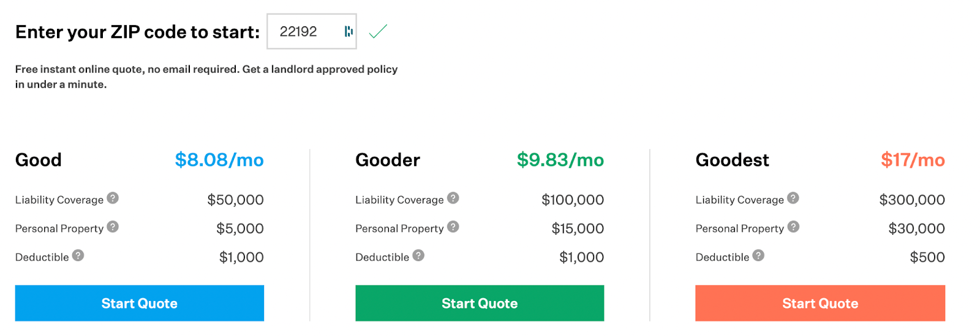The height and width of the screenshot is (336, 980).
Task: Open Gooder plan Personal Property help tooltip
Action: [453, 227]
